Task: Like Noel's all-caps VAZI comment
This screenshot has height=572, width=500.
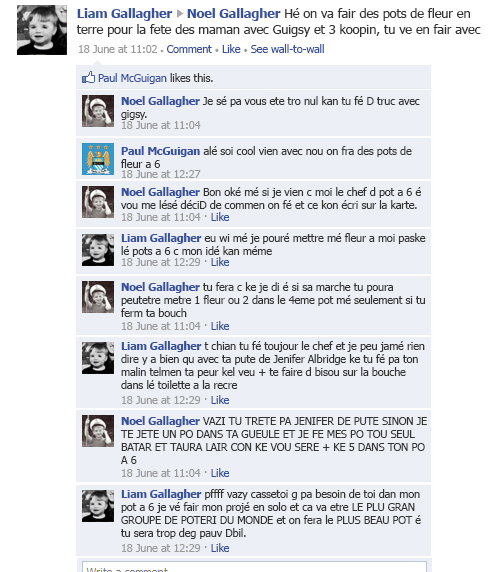Action: (x=220, y=473)
